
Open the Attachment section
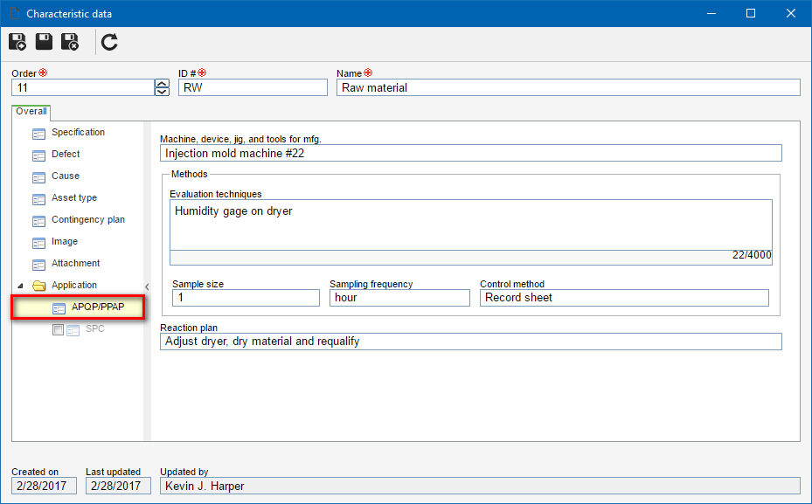[x=76, y=263]
